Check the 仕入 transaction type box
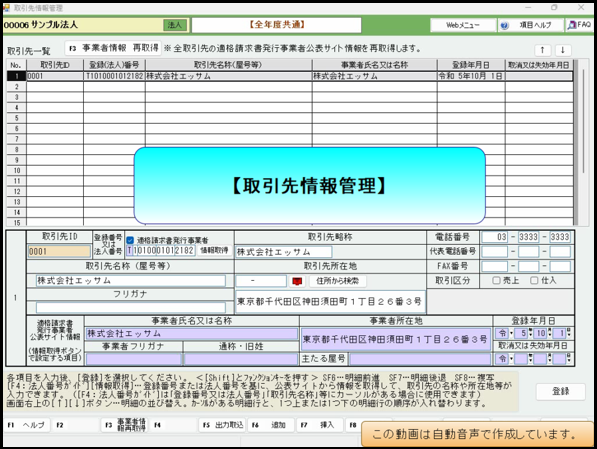Image resolution: width=597 pixels, height=449 pixels. pos(534,280)
